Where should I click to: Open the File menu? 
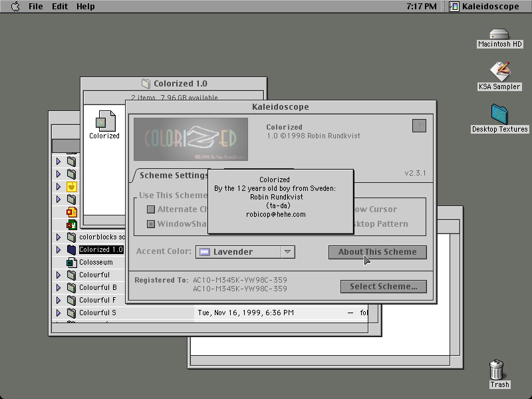36,7
